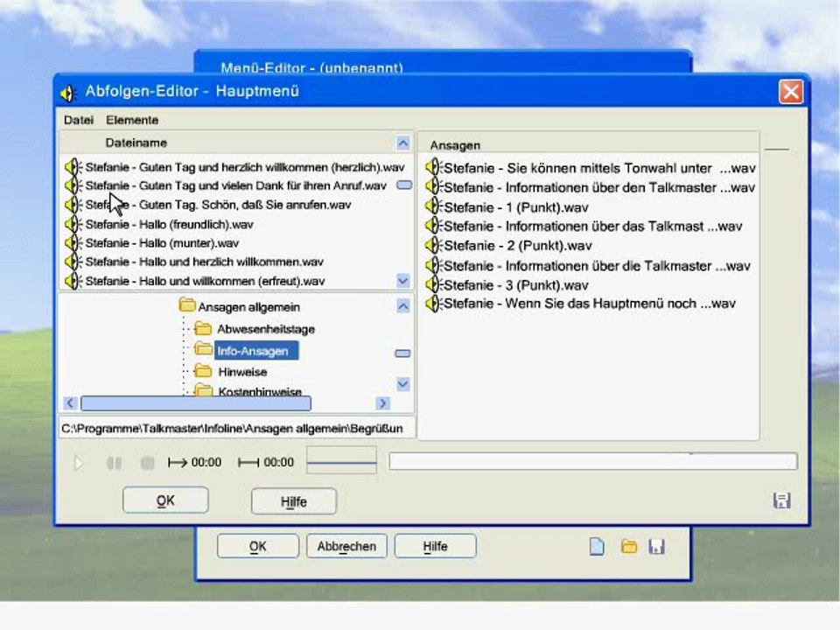Image resolution: width=840 pixels, height=630 pixels.
Task: Click Abbrechen in the Menü-Editor window
Action: (346, 546)
